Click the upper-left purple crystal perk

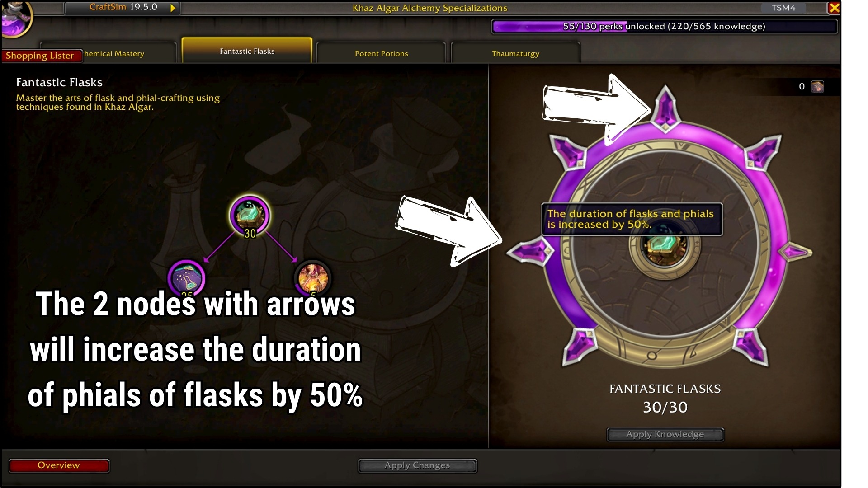point(568,152)
